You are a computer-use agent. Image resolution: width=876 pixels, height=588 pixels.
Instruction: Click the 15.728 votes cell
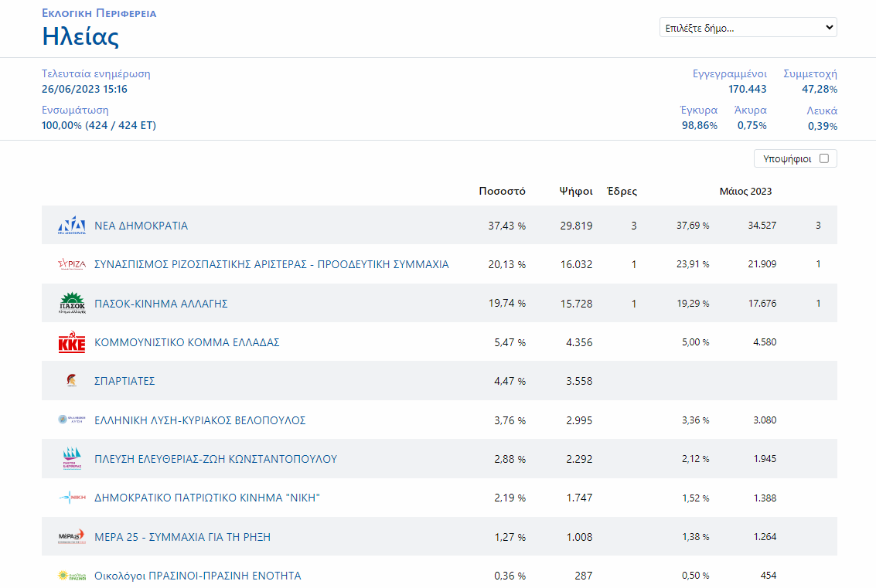point(577,304)
